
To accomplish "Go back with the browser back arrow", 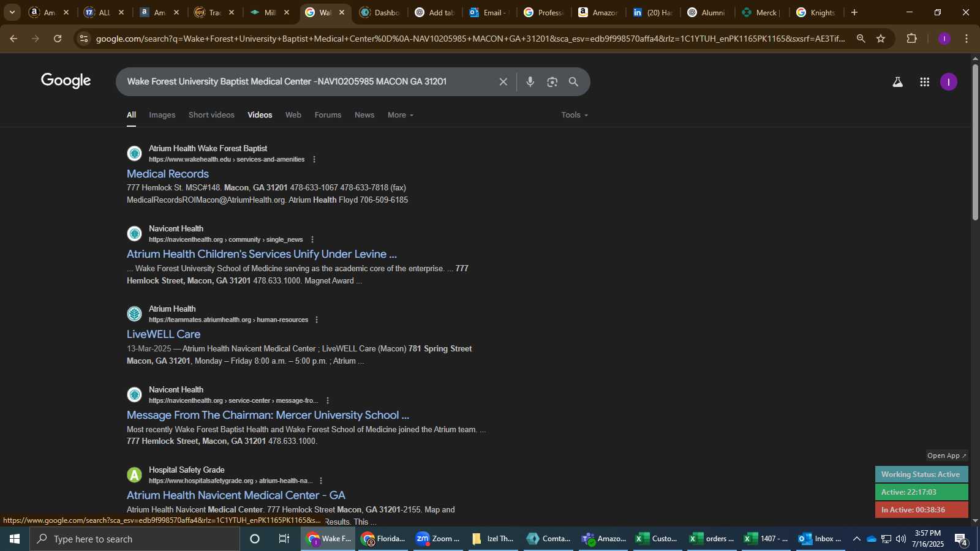I will click(13, 39).
